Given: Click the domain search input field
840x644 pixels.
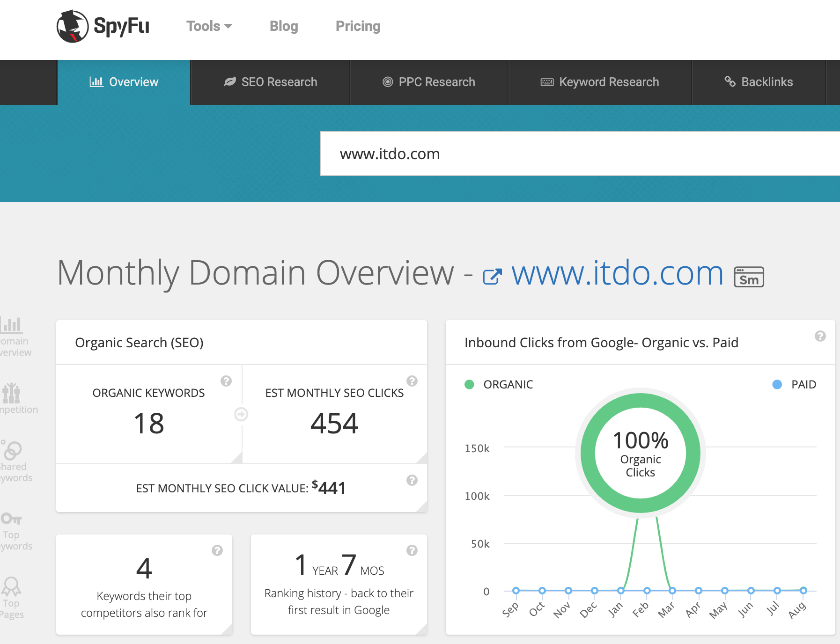Looking at the screenshot, I should [580, 154].
